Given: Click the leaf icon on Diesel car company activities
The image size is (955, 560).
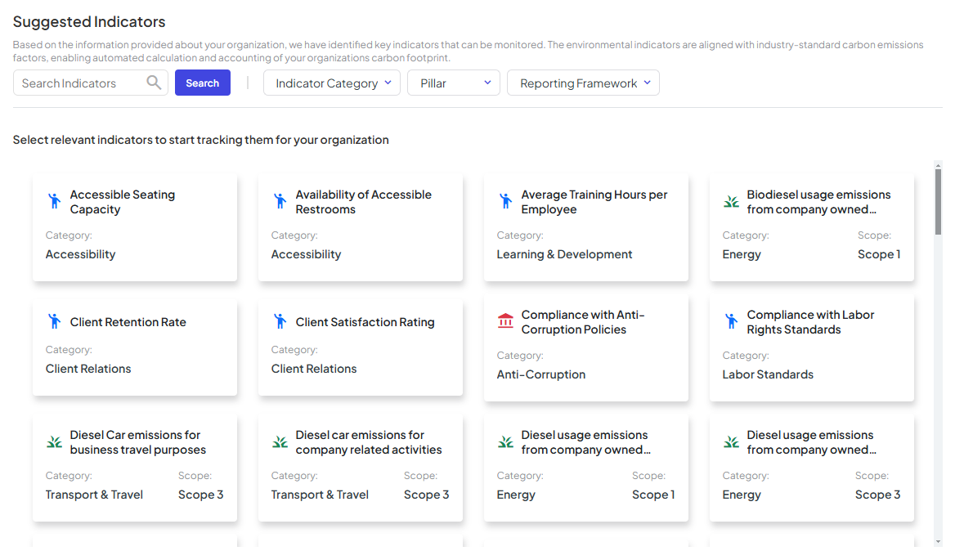Looking at the screenshot, I should (x=280, y=442).
